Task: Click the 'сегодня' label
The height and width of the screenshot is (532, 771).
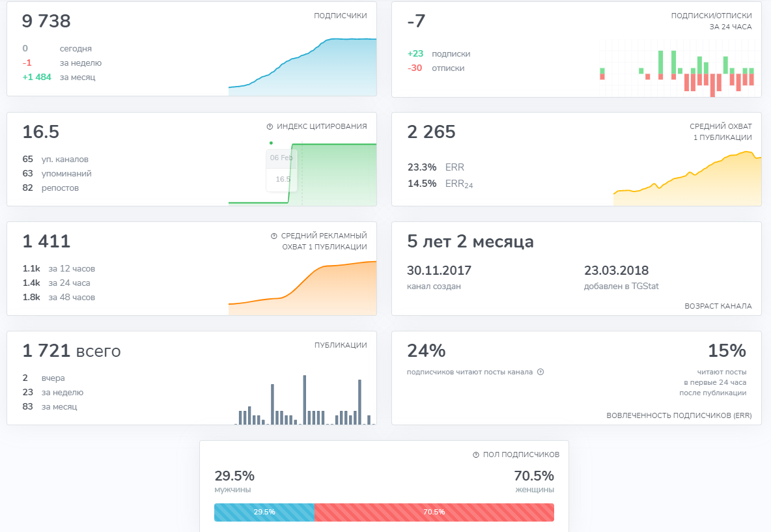Action: pyautogui.click(x=76, y=49)
